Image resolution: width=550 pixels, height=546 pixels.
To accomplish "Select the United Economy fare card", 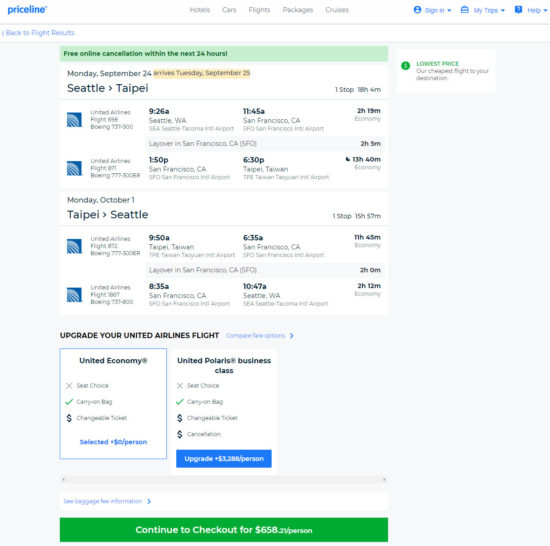I will tap(113, 404).
